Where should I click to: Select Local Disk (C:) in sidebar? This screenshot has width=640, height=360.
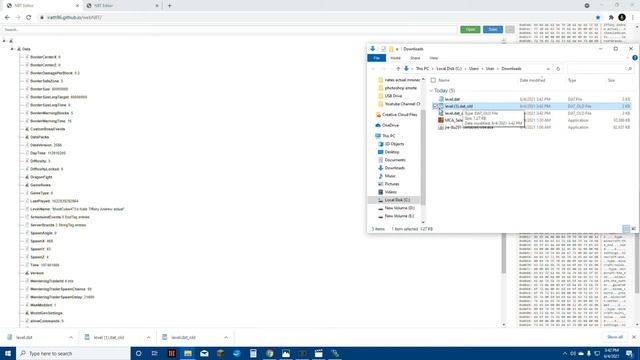393,200
